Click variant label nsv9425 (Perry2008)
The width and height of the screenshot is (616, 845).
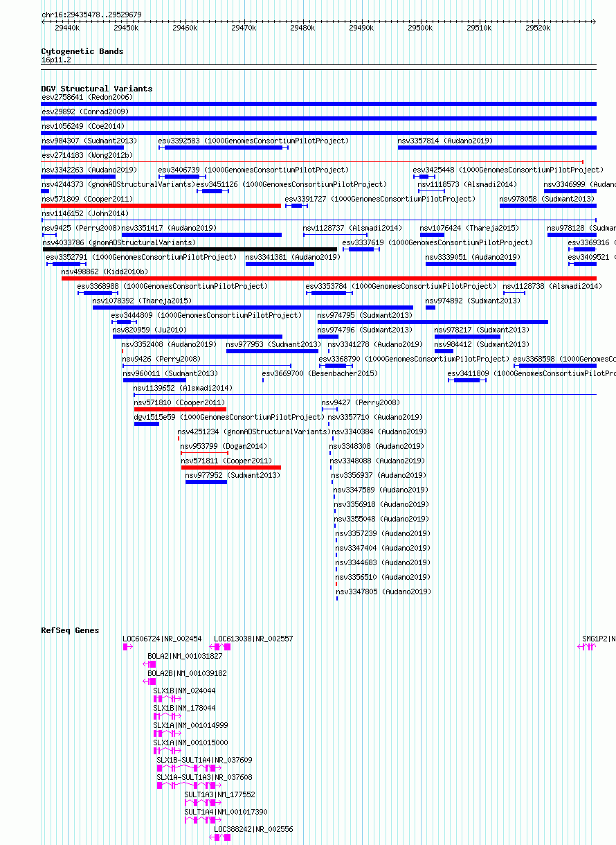(80, 228)
